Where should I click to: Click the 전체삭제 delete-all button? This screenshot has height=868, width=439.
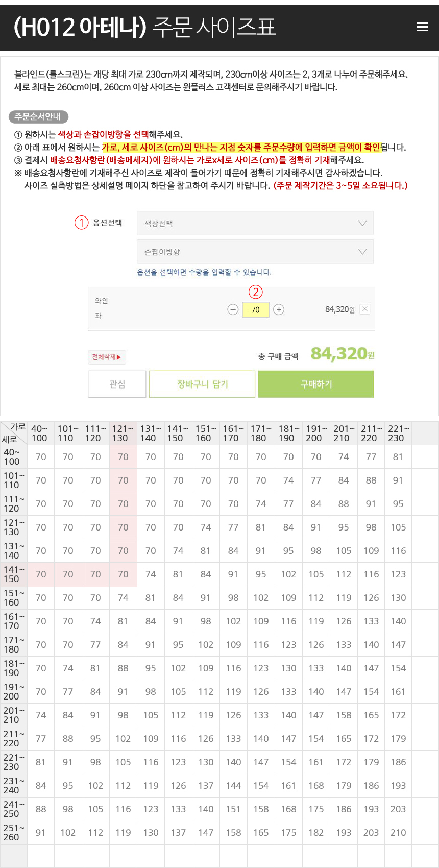click(x=107, y=357)
